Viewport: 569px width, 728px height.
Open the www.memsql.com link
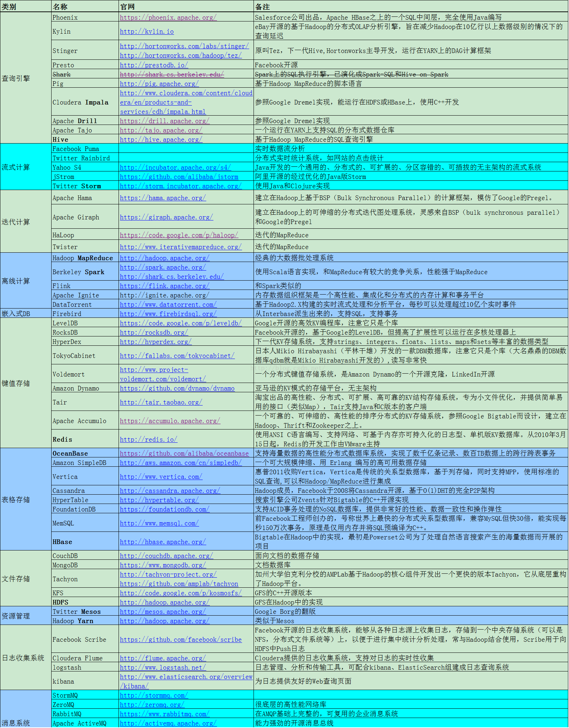coord(159,523)
